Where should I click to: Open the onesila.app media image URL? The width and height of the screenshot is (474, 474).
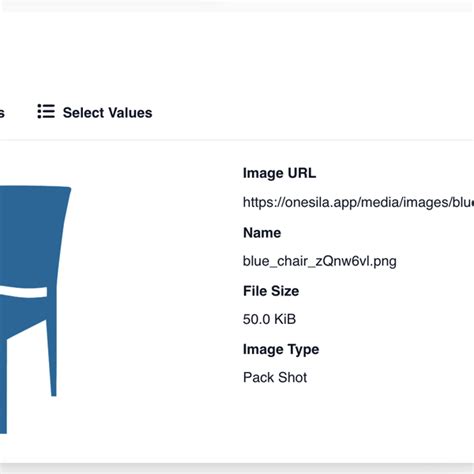click(358, 202)
